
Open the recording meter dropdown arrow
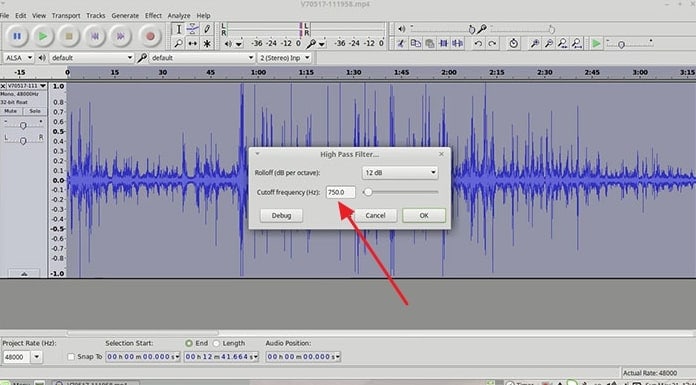click(322, 44)
